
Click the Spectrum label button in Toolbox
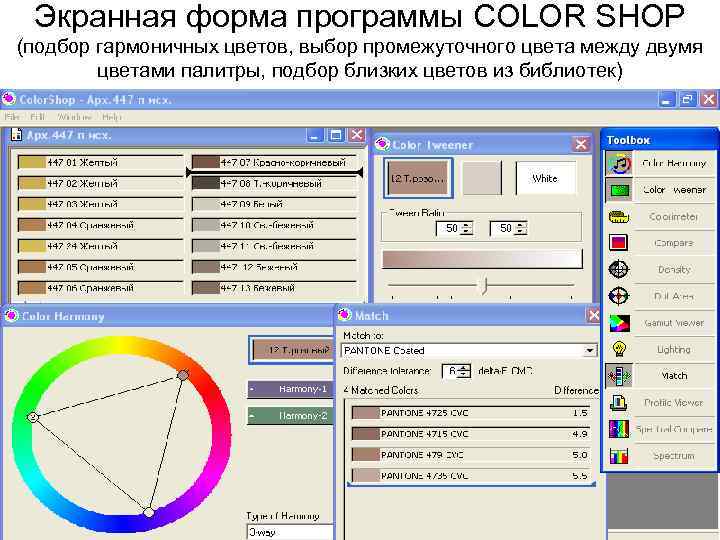pyautogui.click(x=674, y=456)
